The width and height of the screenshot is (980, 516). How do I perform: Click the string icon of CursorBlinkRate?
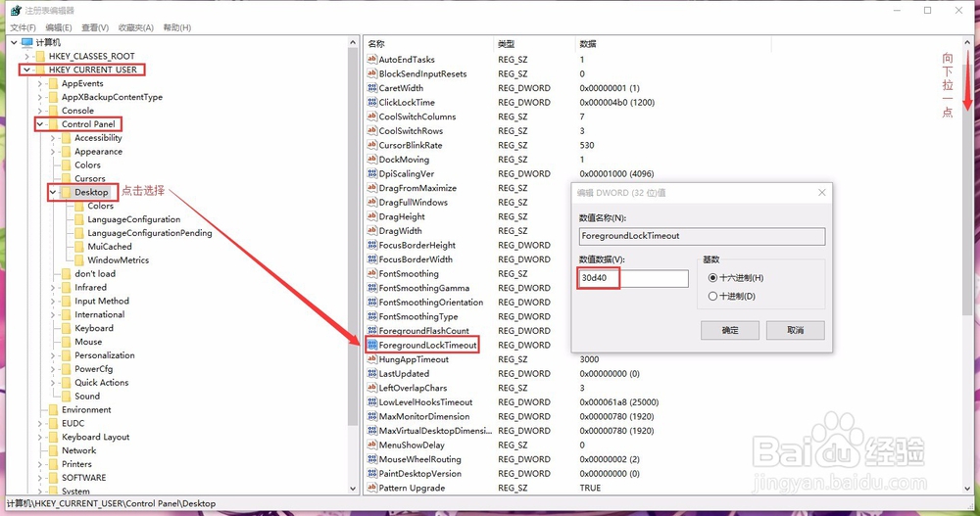point(371,145)
